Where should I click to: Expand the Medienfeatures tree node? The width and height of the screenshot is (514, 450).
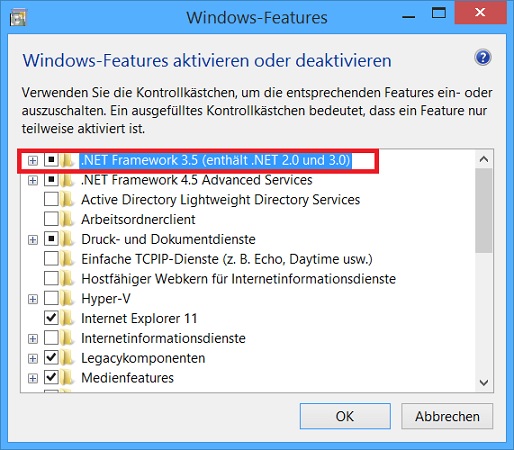[x=33, y=379]
